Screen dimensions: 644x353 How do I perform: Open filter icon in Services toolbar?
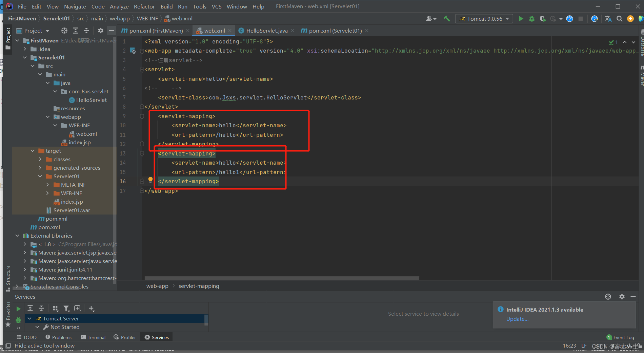[66, 308]
